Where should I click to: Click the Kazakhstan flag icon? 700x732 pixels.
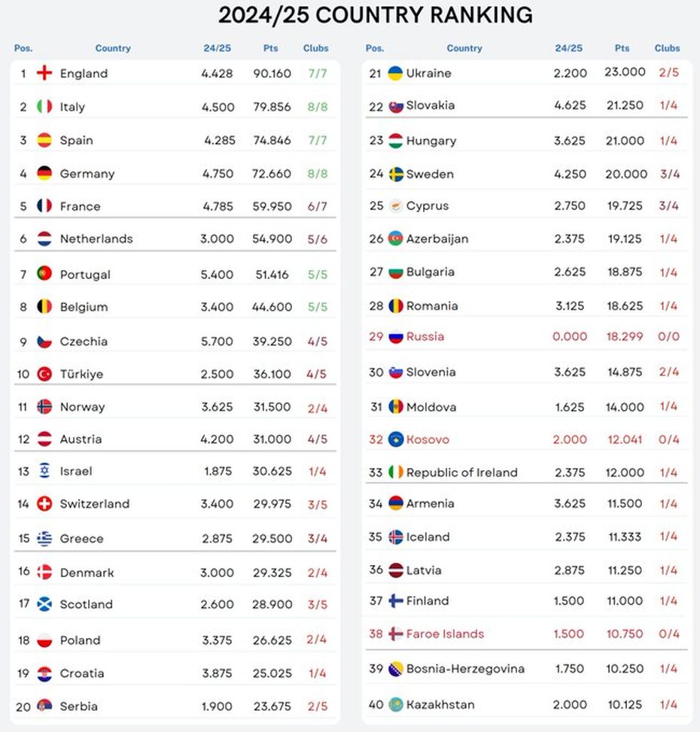point(396,705)
